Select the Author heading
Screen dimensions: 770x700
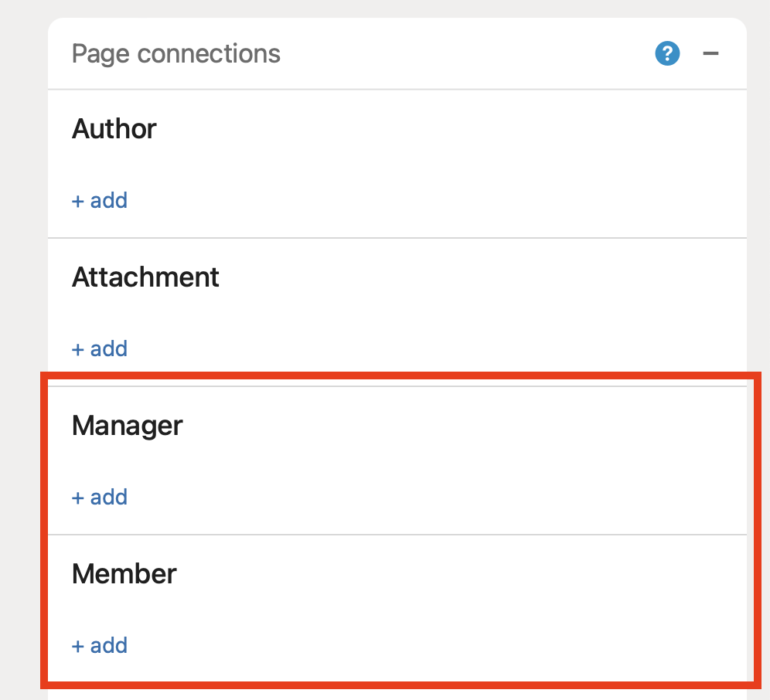tap(114, 129)
